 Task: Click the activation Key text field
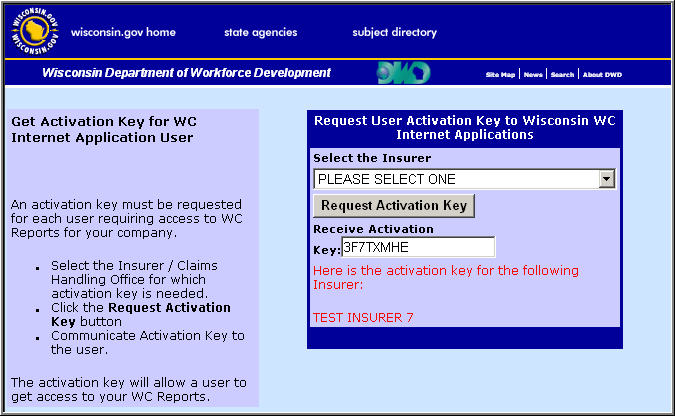pyautogui.click(x=418, y=247)
